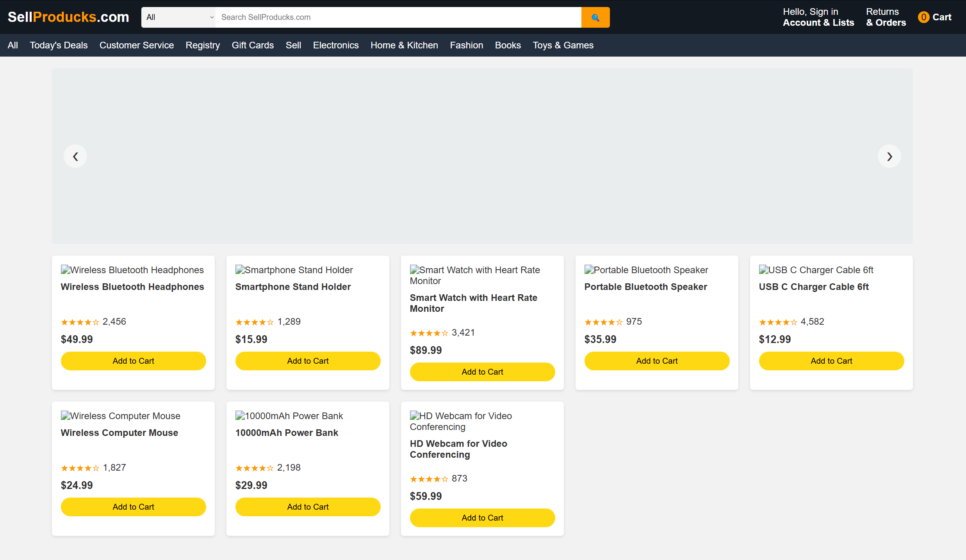Open the cart with item count badge
The image size is (966, 560).
(934, 17)
